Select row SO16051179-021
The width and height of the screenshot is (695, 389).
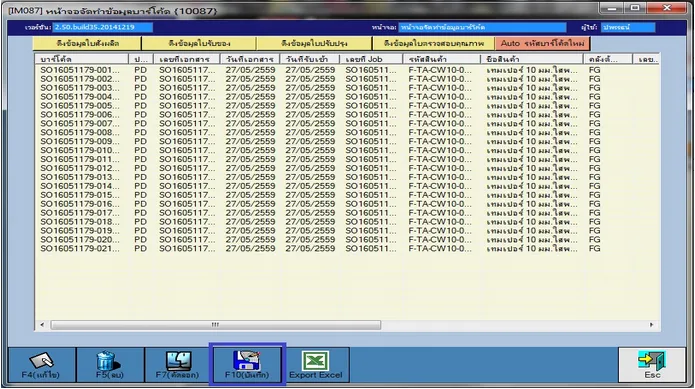click(347, 249)
